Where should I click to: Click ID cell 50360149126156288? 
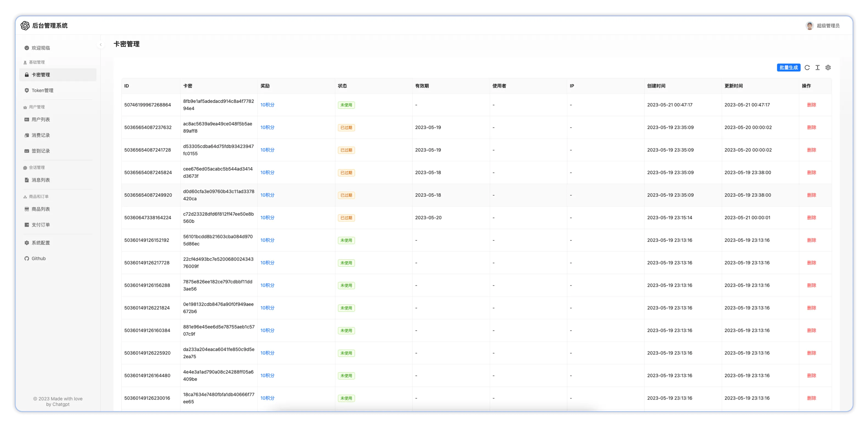point(147,285)
